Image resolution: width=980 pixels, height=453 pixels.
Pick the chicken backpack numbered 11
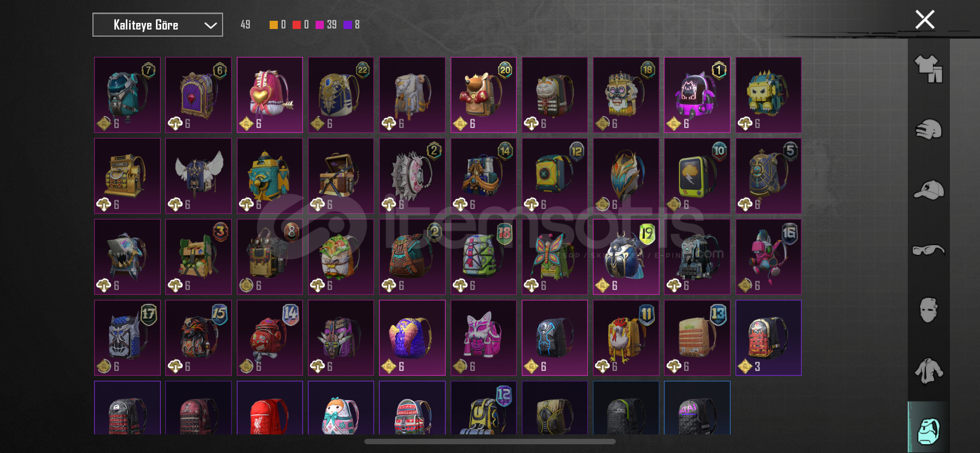pos(626,338)
